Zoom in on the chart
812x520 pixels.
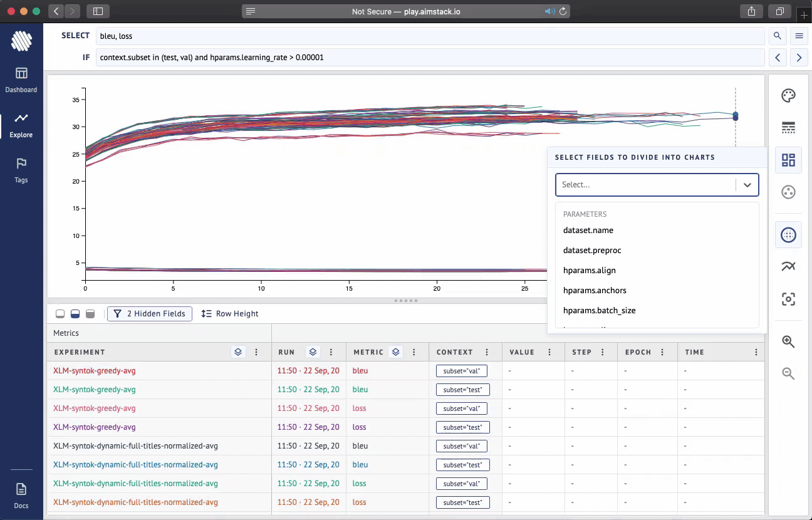pos(788,341)
